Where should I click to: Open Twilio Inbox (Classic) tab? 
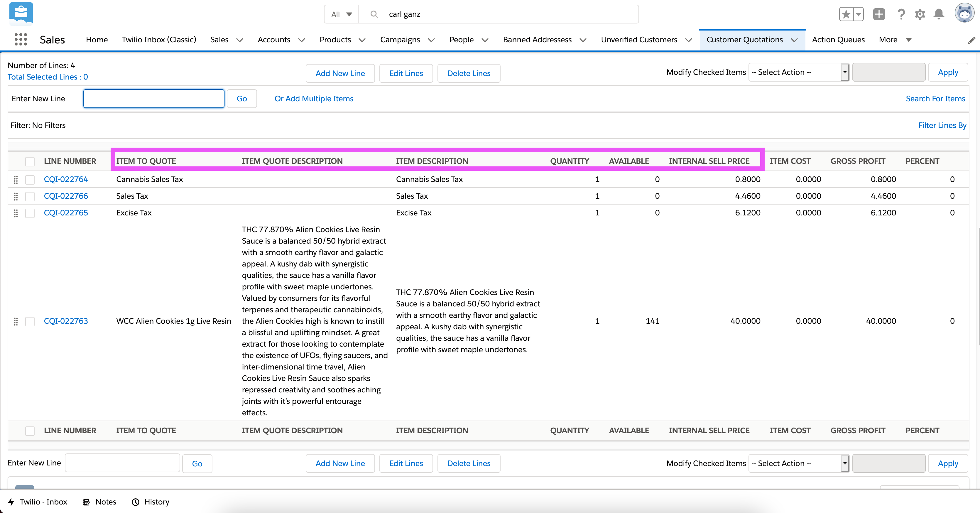159,40
